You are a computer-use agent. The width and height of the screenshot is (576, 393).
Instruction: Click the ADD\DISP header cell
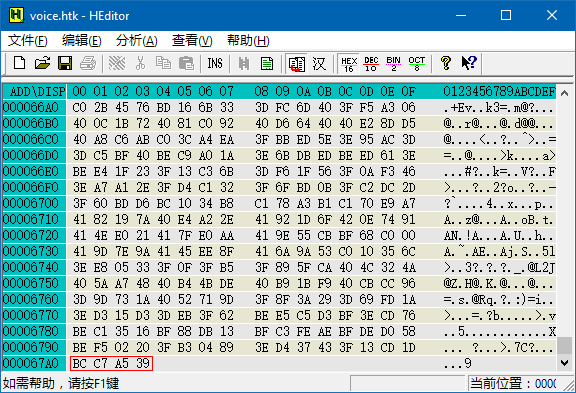[x=35, y=91]
